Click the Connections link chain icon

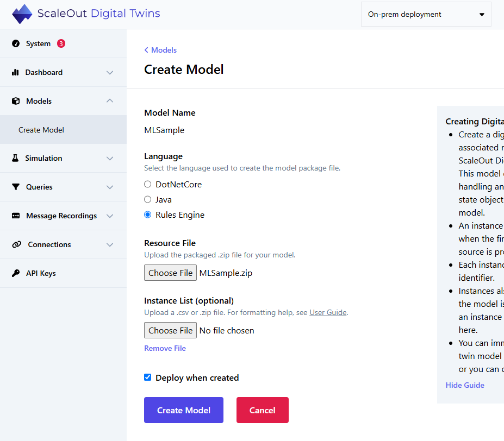click(x=17, y=244)
